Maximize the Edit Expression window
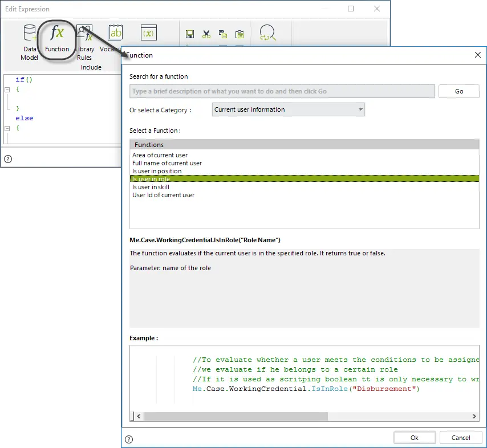This screenshot has height=448, width=487. click(x=351, y=9)
